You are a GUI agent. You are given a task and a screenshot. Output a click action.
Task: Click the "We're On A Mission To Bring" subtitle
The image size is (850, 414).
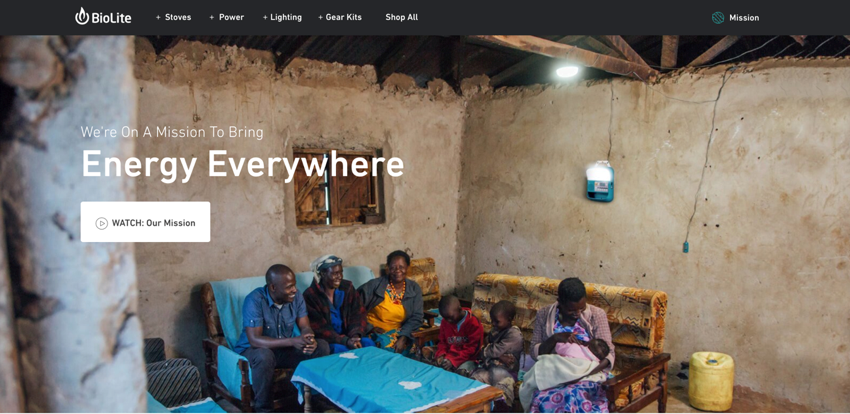172,132
